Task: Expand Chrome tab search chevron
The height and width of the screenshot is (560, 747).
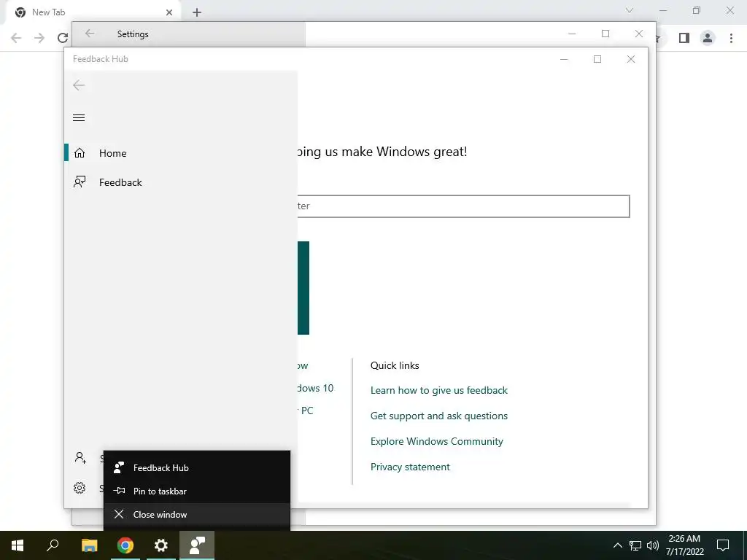Action: click(x=630, y=10)
